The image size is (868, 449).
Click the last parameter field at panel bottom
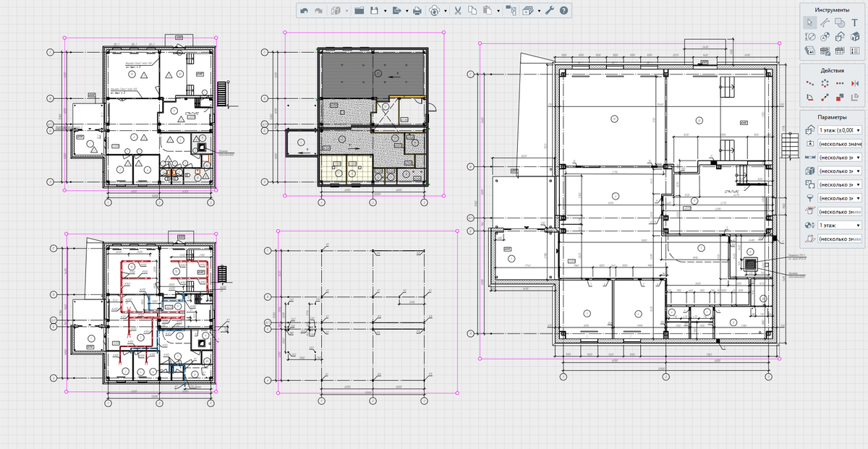pos(839,239)
